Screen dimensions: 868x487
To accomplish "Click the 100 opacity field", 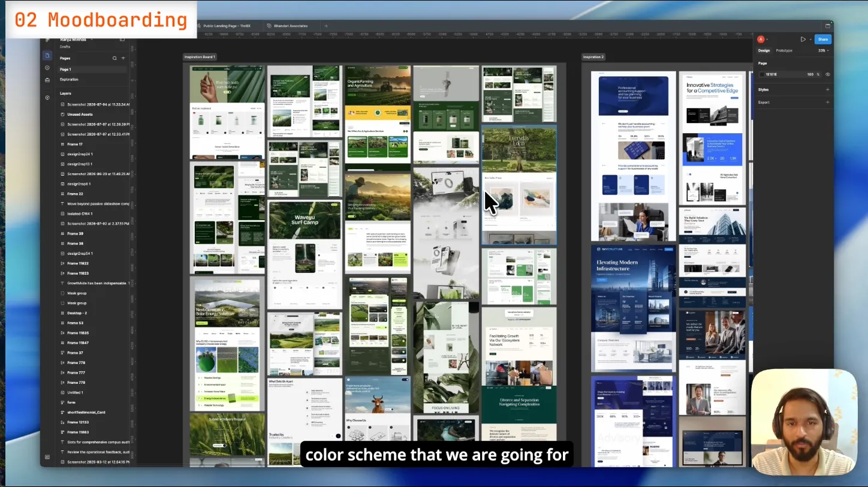I will (810, 74).
